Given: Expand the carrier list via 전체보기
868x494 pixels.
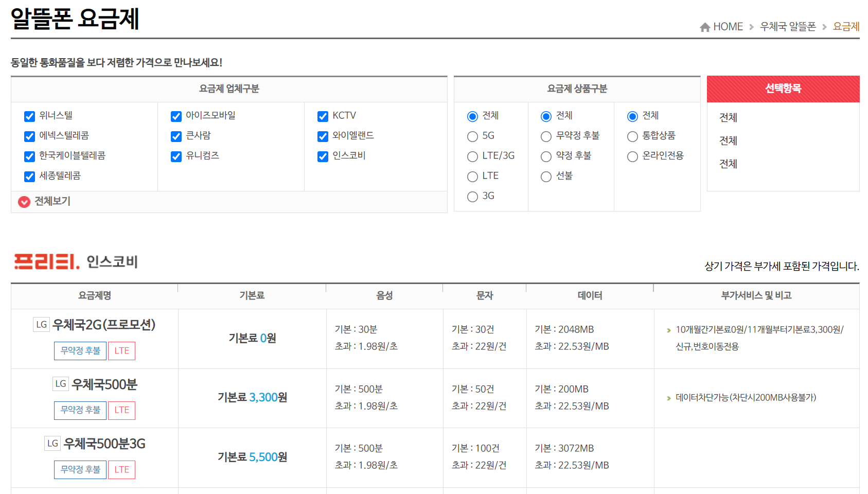Looking at the screenshot, I should pyautogui.click(x=51, y=202).
